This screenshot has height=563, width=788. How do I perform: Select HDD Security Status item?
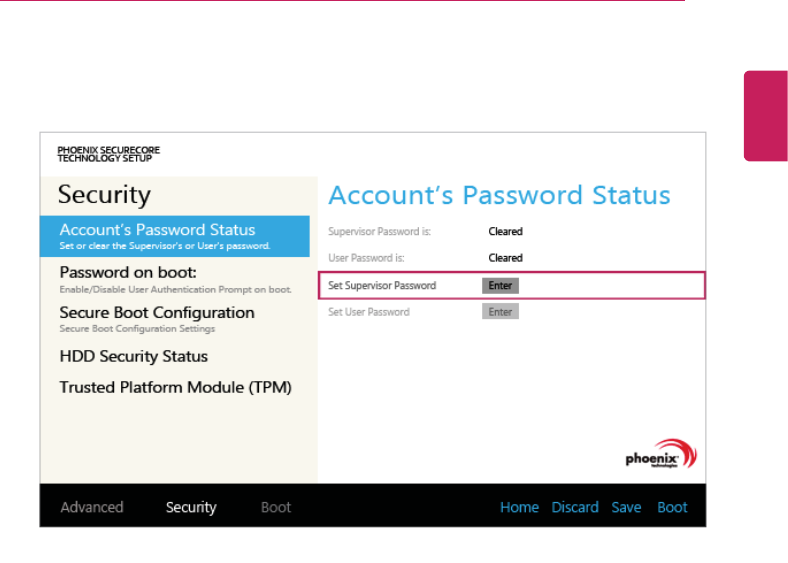click(x=133, y=356)
